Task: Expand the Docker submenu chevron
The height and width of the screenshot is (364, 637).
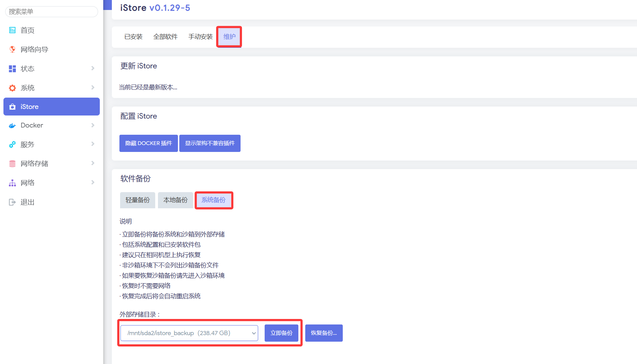Action: [93, 125]
